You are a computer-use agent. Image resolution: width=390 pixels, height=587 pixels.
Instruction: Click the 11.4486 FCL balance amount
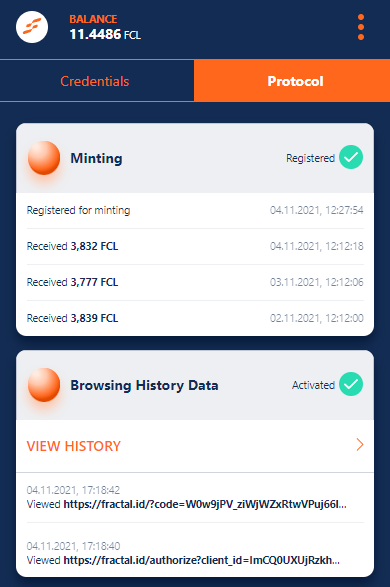click(105, 34)
